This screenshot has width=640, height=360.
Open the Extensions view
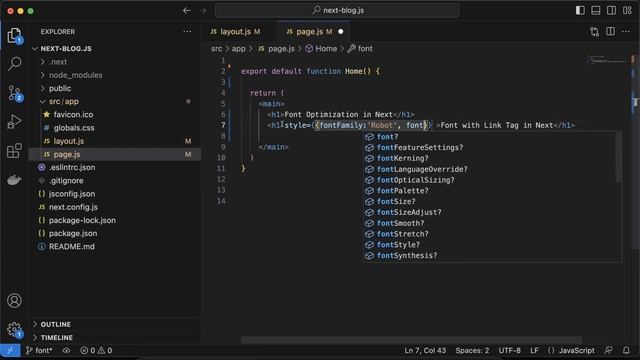coord(14,150)
